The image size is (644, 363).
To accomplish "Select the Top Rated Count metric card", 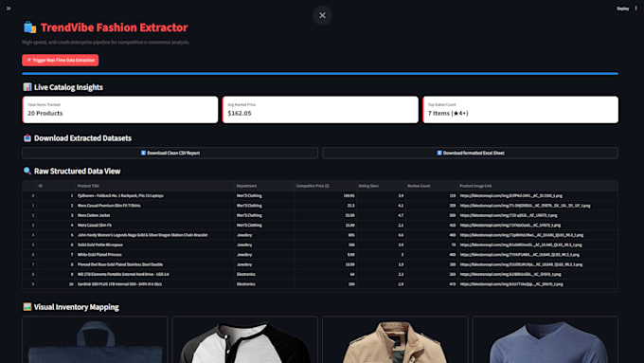I will (520, 110).
